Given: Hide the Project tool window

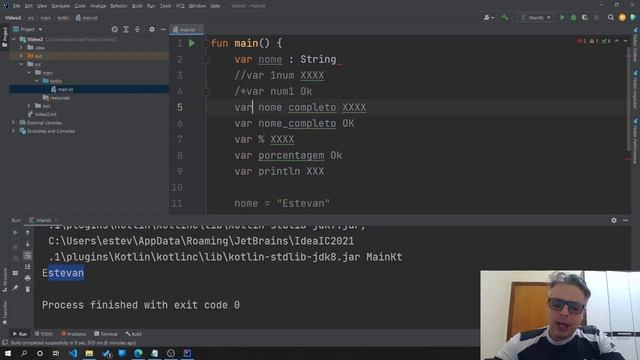Looking at the screenshot, I should point(163,29).
